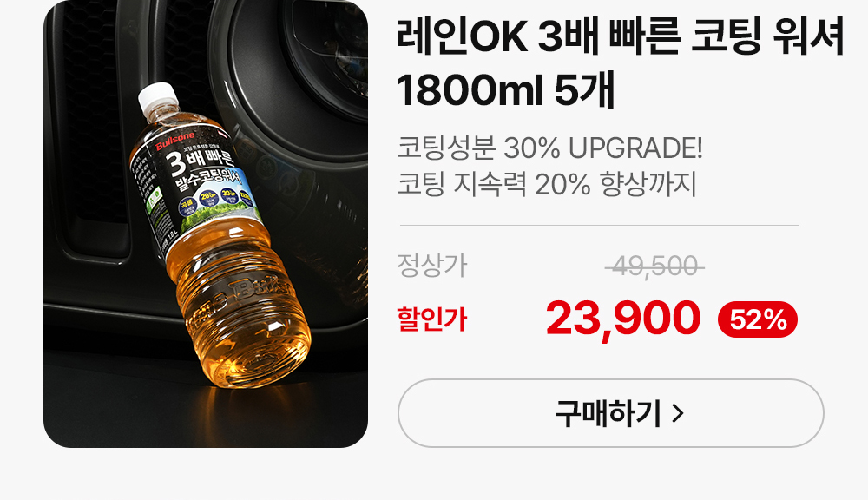Click the divider line above 정상가
The width and height of the screenshot is (868, 500).
pos(600,226)
